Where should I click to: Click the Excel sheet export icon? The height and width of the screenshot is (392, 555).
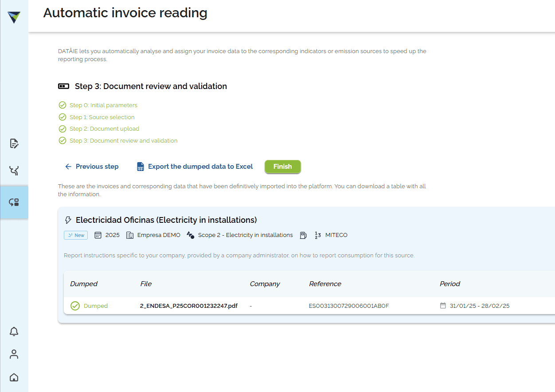tap(141, 167)
